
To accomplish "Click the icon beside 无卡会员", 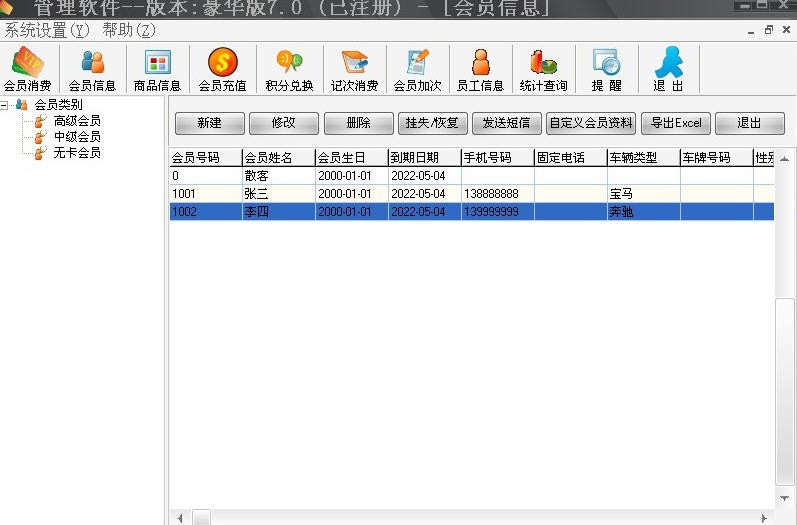I will [x=41, y=152].
